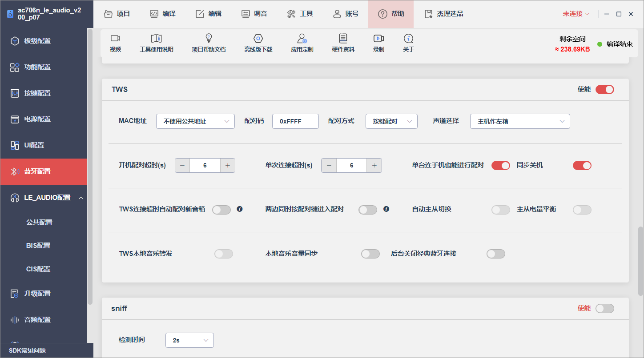The image size is (644, 358).
Task: Click info icon beside TWS连接超时自动配对新音箱
Action: click(240, 209)
